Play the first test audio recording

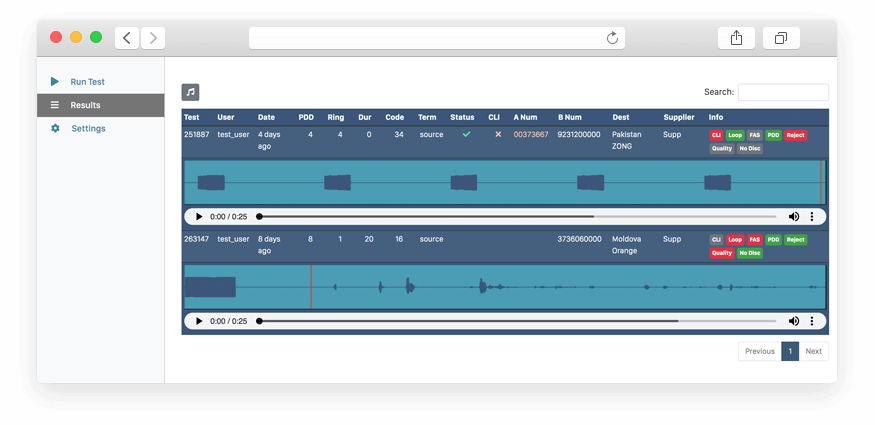[199, 217]
